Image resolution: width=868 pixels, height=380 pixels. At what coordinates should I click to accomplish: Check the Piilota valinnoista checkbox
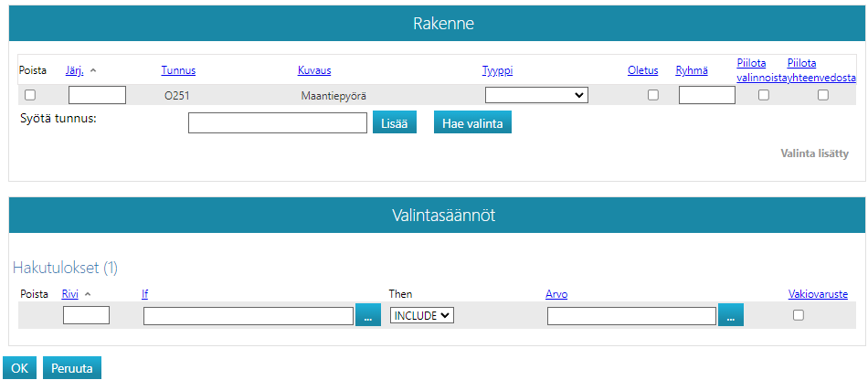point(764,95)
